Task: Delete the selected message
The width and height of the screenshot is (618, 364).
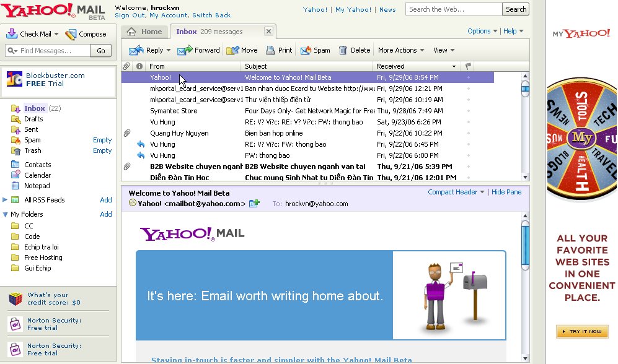Action: point(343,50)
